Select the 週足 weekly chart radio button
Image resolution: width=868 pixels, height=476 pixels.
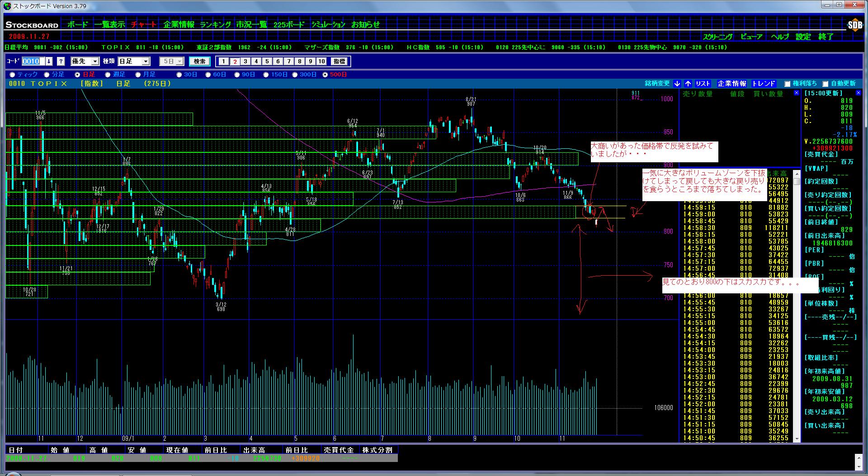pos(108,75)
